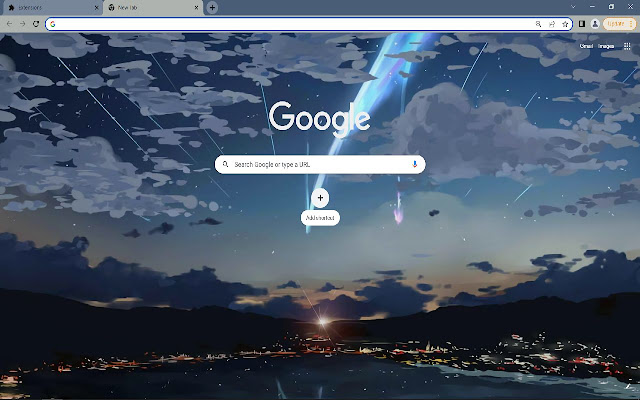Image resolution: width=640 pixels, height=400 pixels.
Task: Restore the browser window size
Action: pyautogui.click(x=611, y=7)
